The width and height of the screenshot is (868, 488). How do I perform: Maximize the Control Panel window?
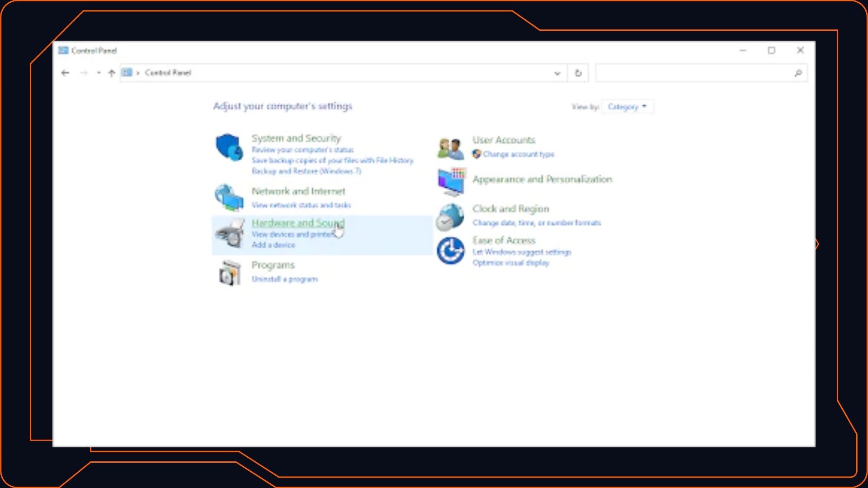772,50
